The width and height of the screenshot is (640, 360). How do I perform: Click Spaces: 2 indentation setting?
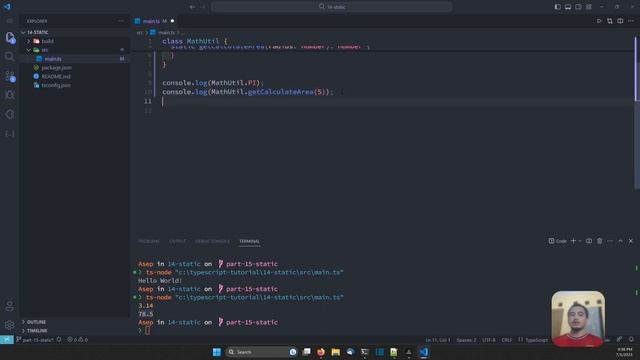tap(466, 340)
